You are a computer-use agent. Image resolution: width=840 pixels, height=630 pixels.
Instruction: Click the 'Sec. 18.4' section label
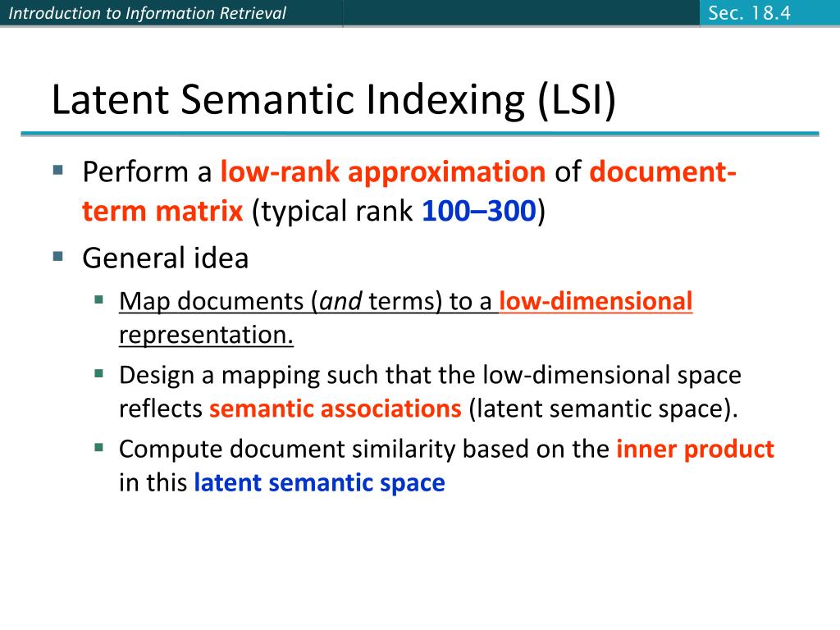pos(749,13)
